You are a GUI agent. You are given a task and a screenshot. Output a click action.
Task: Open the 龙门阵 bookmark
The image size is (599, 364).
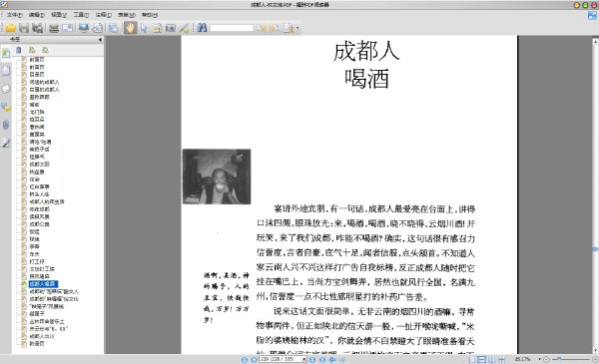pos(37,112)
